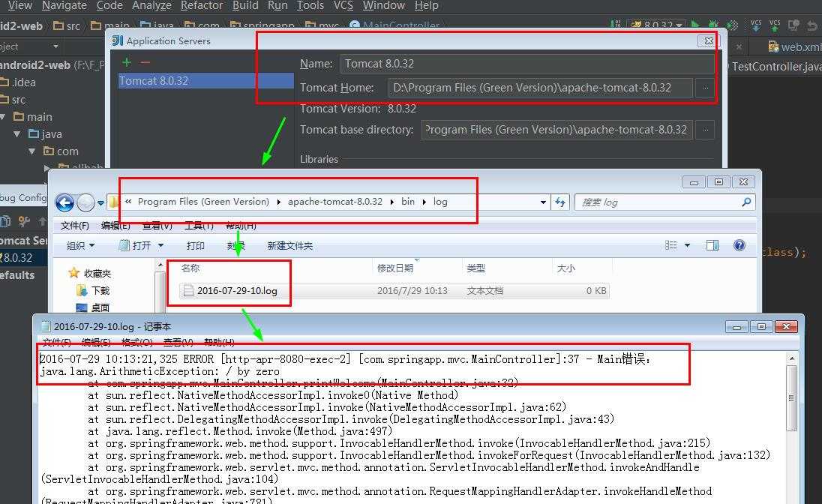Select .idea folder in project tree
The height and width of the screenshot is (504, 822).
pyautogui.click(x=18, y=82)
